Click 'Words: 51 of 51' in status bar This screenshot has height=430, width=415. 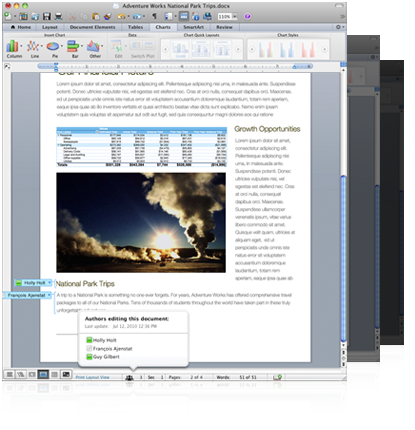236,377
